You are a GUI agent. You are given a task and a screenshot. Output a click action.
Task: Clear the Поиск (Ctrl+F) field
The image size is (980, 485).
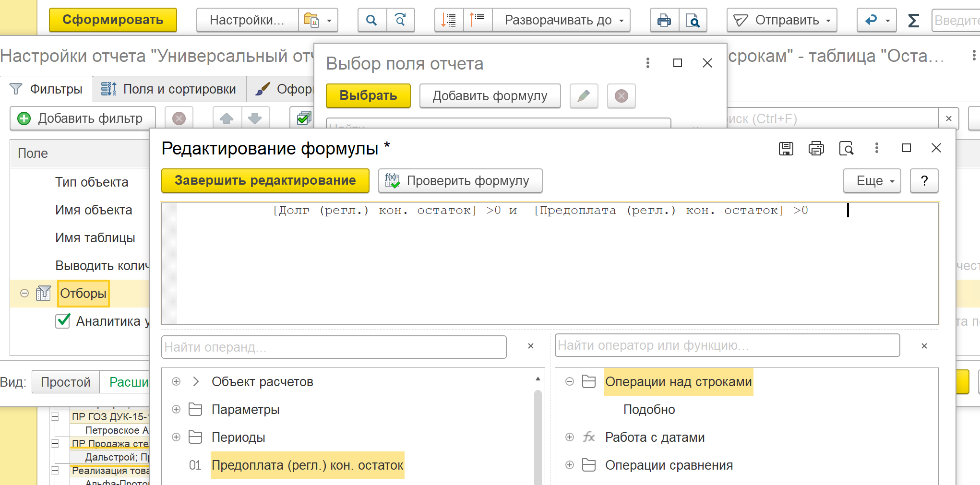pyautogui.click(x=949, y=118)
